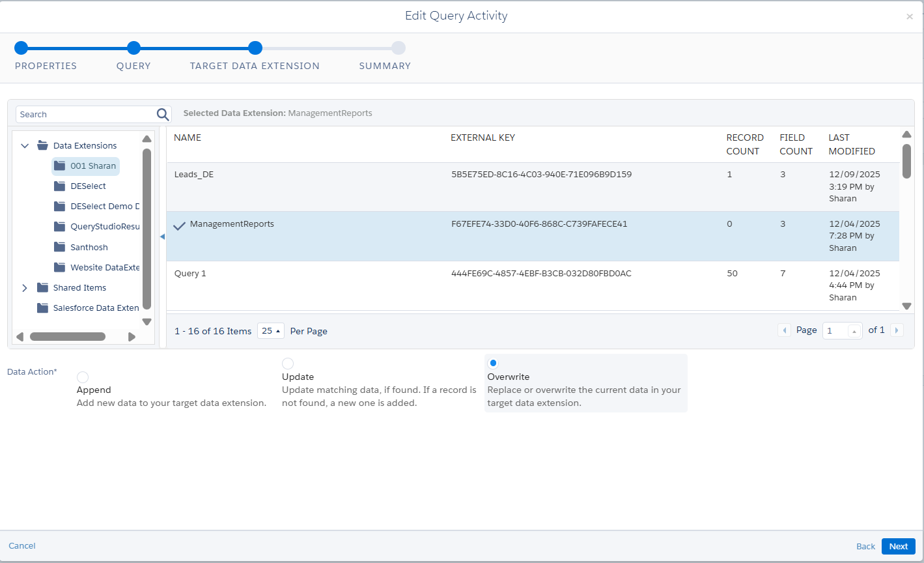Collapse the Data Extensions tree node
The width and height of the screenshot is (924, 563).
[x=25, y=146]
